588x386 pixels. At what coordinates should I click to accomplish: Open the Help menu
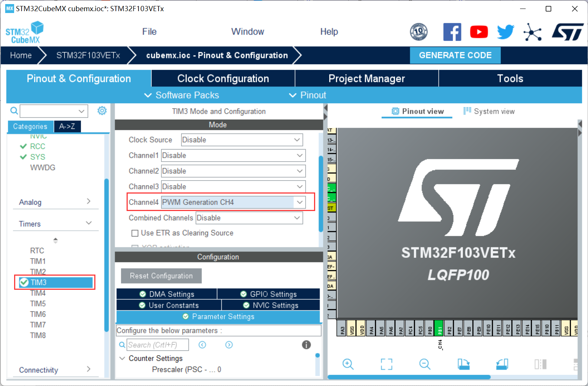[x=329, y=32]
